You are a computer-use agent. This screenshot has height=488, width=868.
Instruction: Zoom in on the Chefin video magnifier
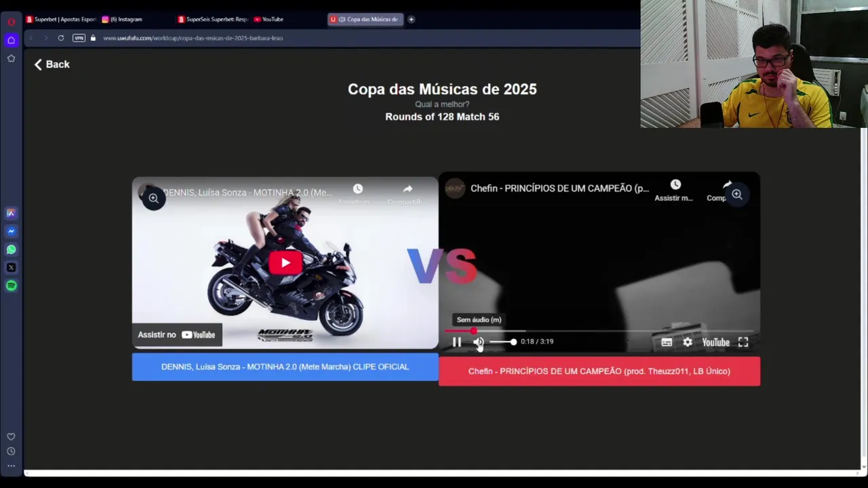(737, 195)
